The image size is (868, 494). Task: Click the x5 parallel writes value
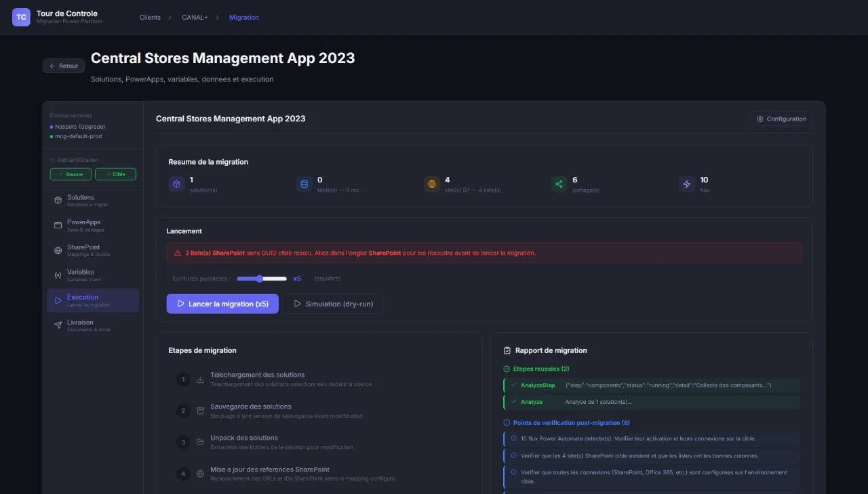297,279
